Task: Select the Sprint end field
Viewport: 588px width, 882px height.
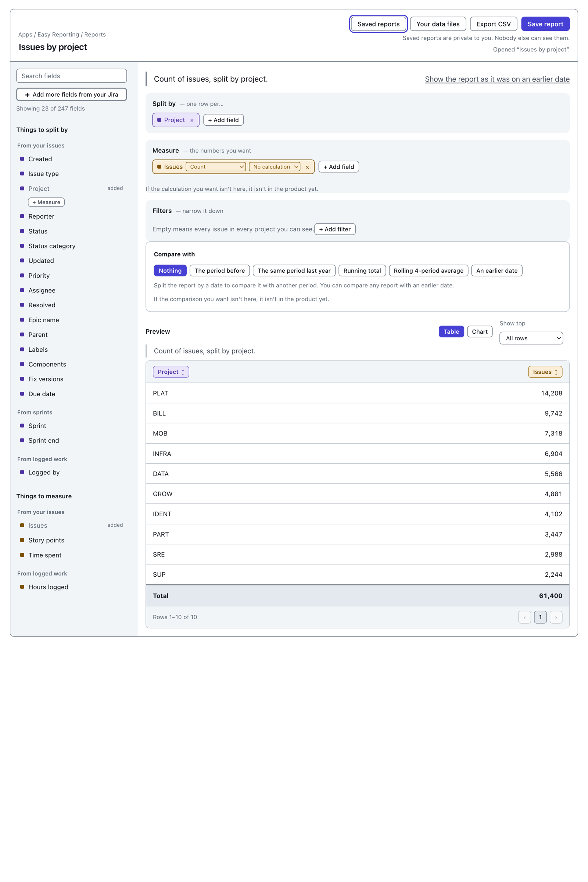Action: tap(43, 441)
